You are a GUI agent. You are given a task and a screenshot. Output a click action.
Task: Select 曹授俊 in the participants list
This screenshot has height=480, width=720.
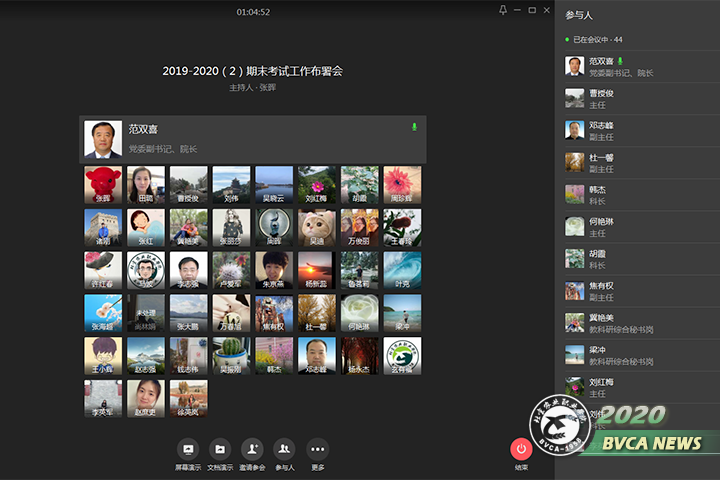(636, 98)
